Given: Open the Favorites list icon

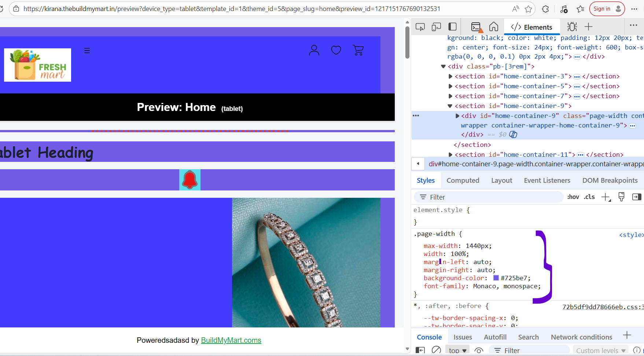Looking at the screenshot, I should click(x=580, y=9).
